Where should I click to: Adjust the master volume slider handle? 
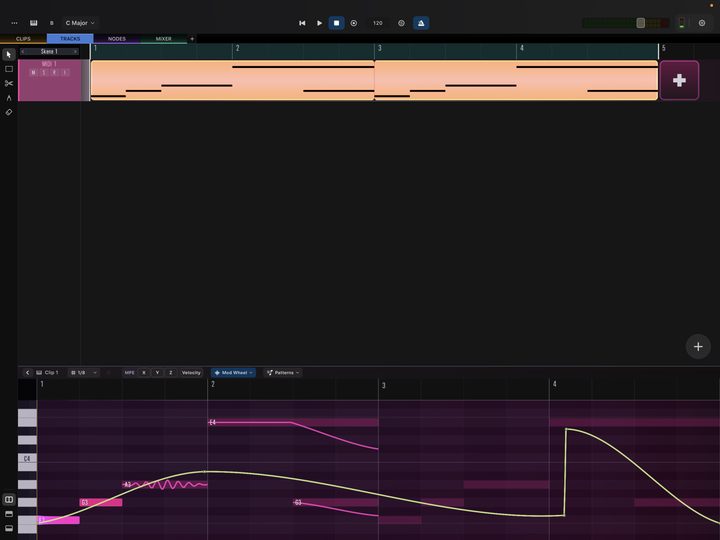(641, 23)
